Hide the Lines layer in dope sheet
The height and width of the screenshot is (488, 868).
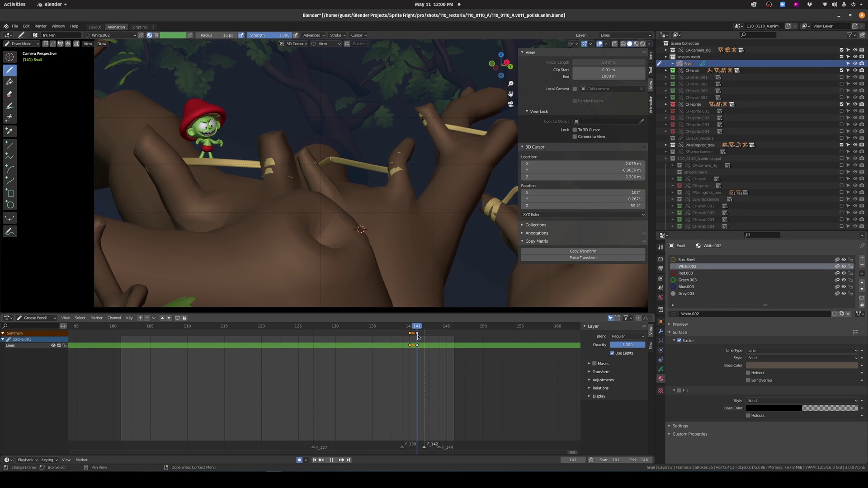click(53, 345)
